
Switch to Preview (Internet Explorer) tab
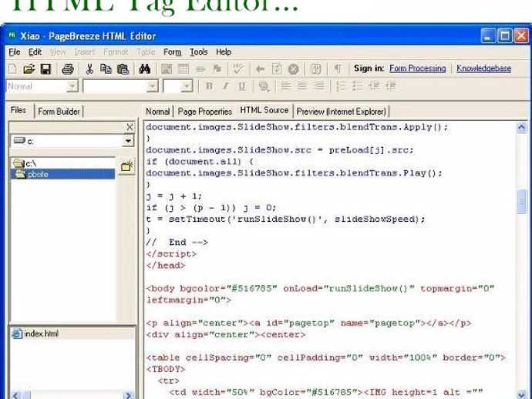coord(341,111)
